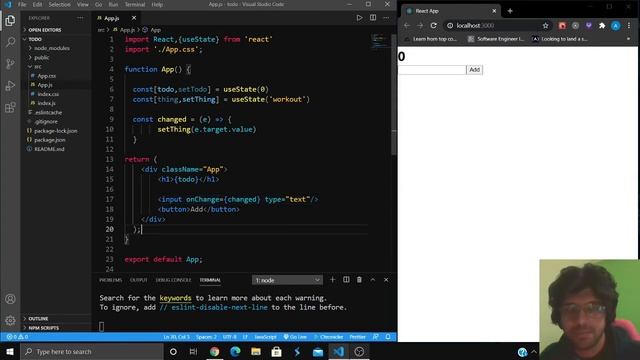Open the File menu
The image size is (640, 360).
click(x=22, y=4)
